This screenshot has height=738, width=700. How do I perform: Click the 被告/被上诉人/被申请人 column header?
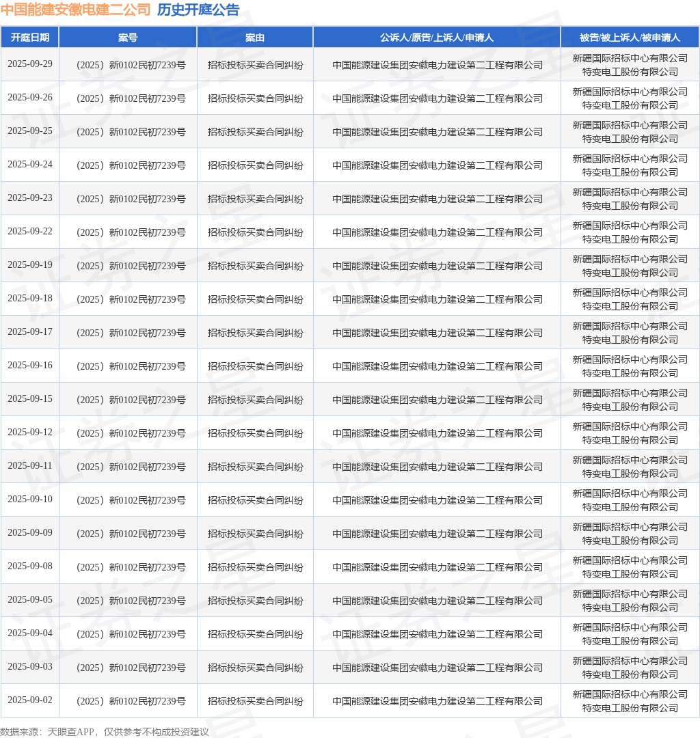(x=630, y=37)
